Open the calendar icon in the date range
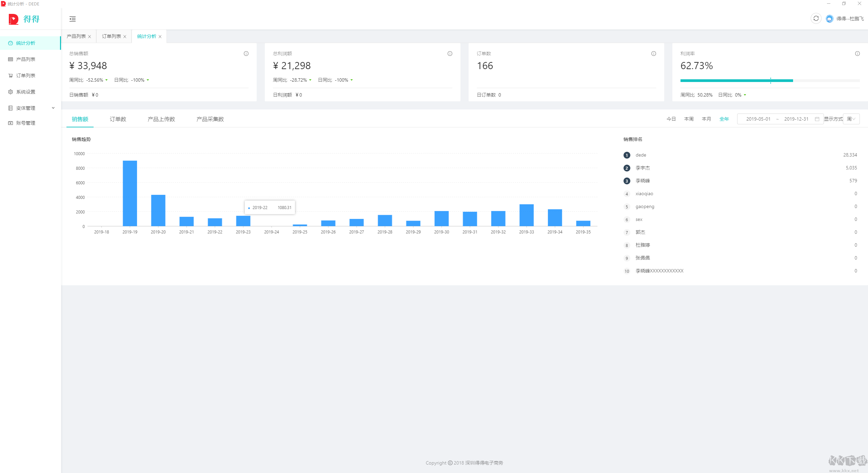 [x=817, y=119]
